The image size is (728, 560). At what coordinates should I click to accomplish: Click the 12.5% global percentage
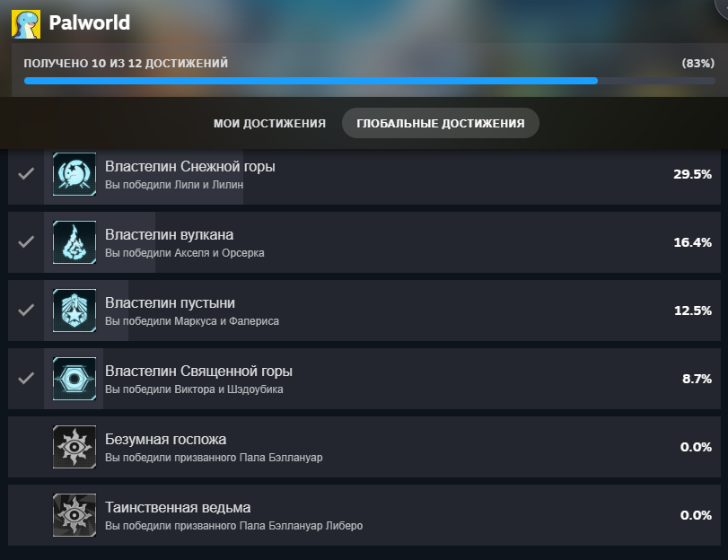coord(693,311)
